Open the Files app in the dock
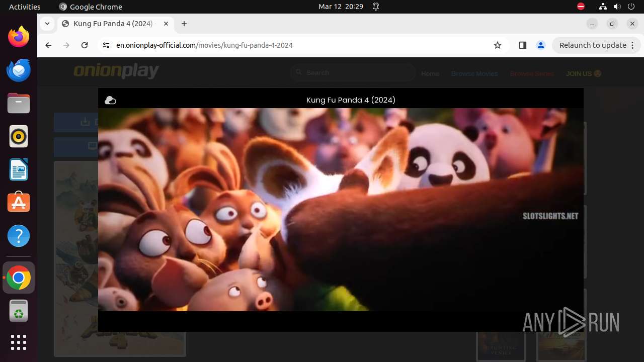644x362 pixels. (x=19, y=103)
